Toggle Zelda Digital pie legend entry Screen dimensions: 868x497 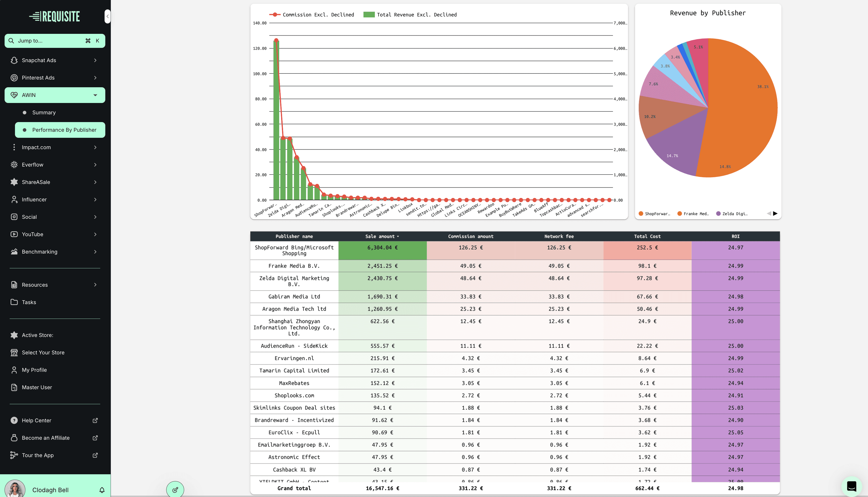click(732, 214)
